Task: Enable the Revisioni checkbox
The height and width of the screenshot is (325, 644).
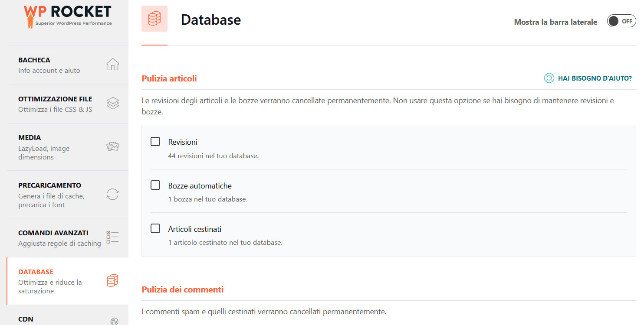Action: (x=155, y=141)
